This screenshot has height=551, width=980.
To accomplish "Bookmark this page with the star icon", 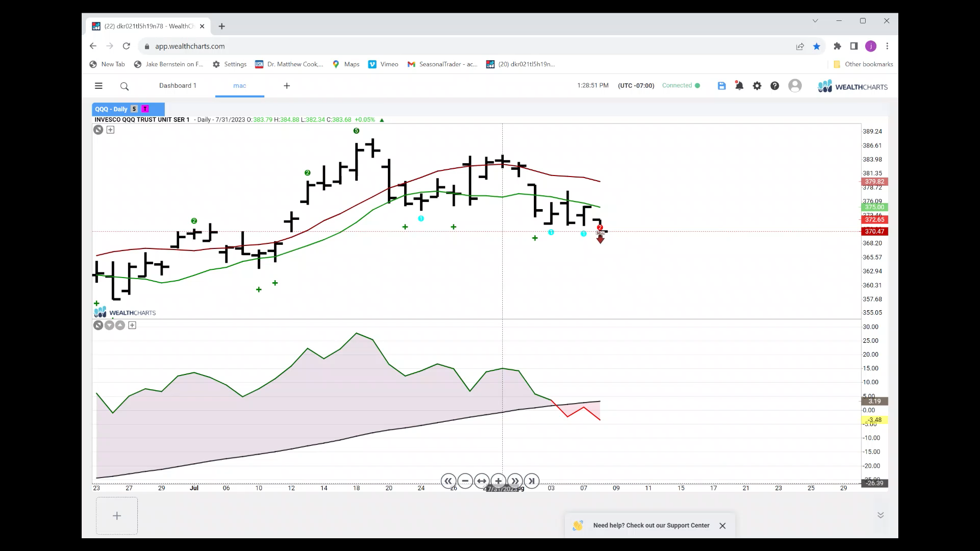I will pos(817,46).
